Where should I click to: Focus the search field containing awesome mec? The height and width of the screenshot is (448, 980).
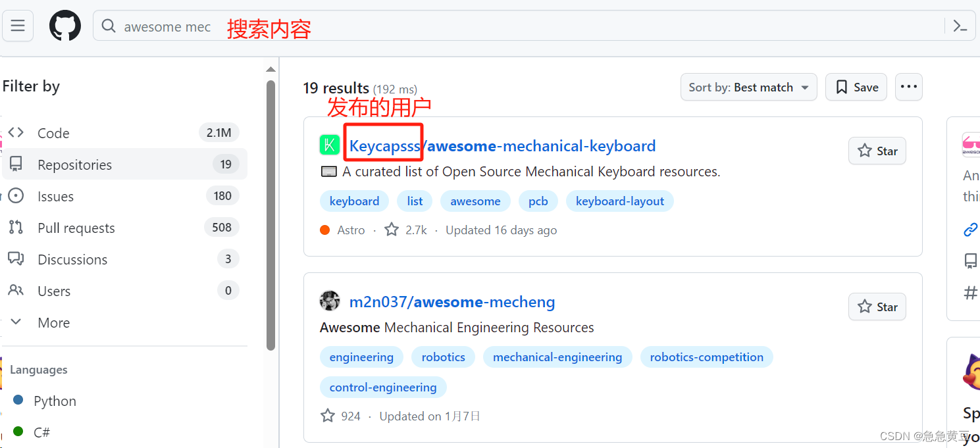tap(534, 26)
